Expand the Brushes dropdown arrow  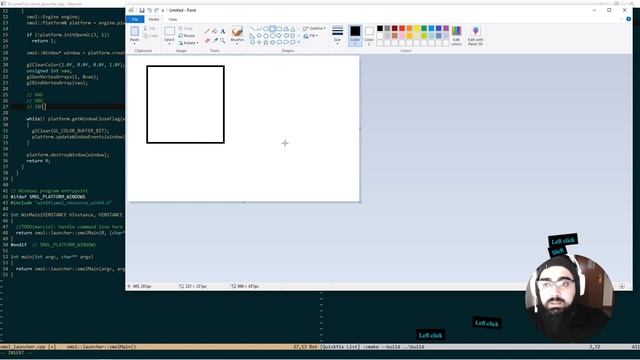(237, 43)
